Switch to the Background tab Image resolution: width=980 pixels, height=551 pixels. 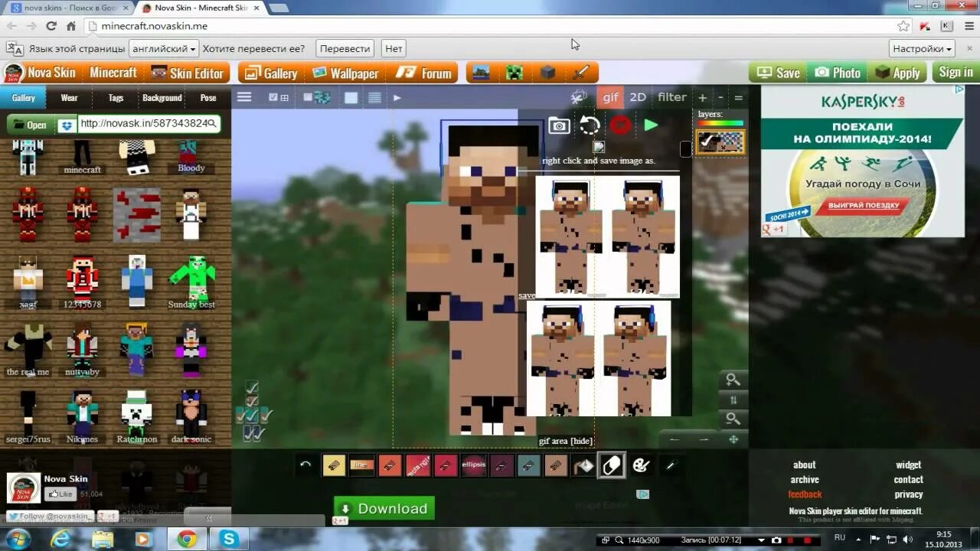click(x=162, y=97)
